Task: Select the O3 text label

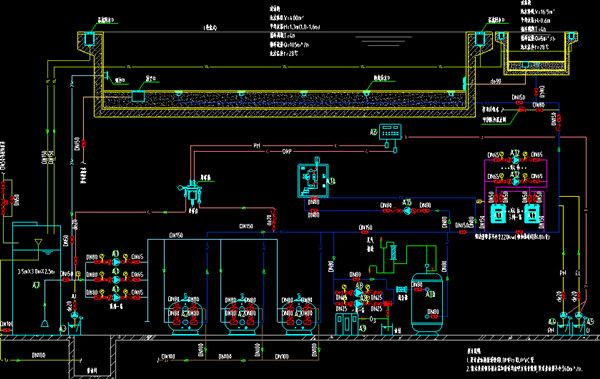Action: point(373,319)
